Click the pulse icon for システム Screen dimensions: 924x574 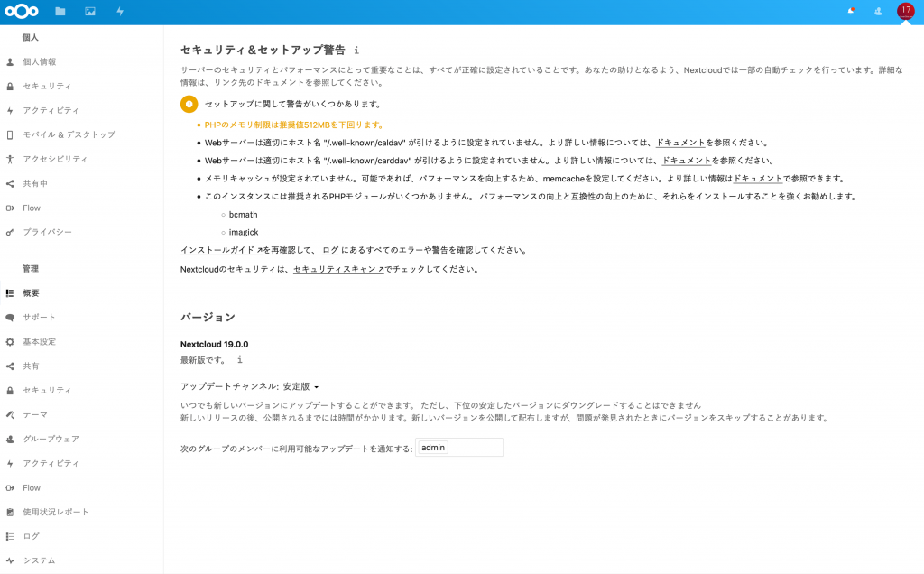[x=10, y=560]
